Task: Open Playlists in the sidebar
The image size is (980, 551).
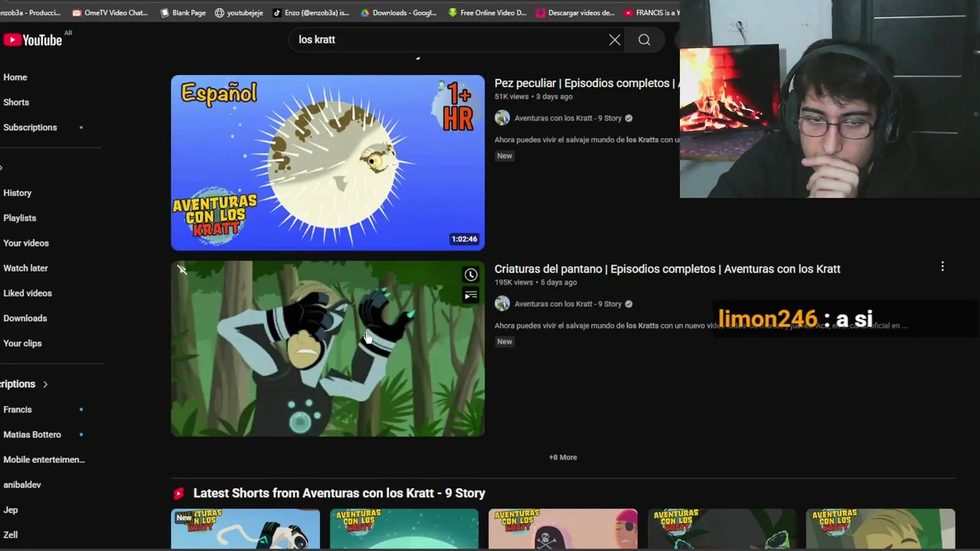Action: coord(20,218)
